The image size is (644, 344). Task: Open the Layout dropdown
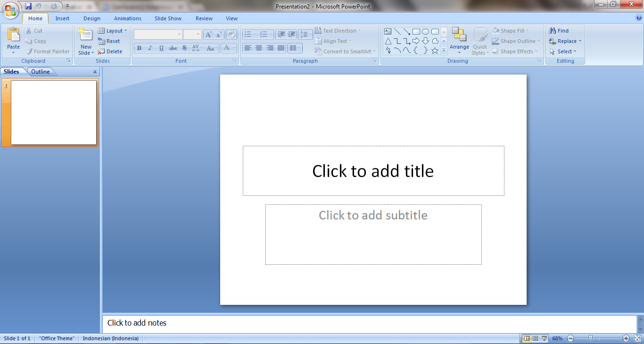(x=112, y=31)
